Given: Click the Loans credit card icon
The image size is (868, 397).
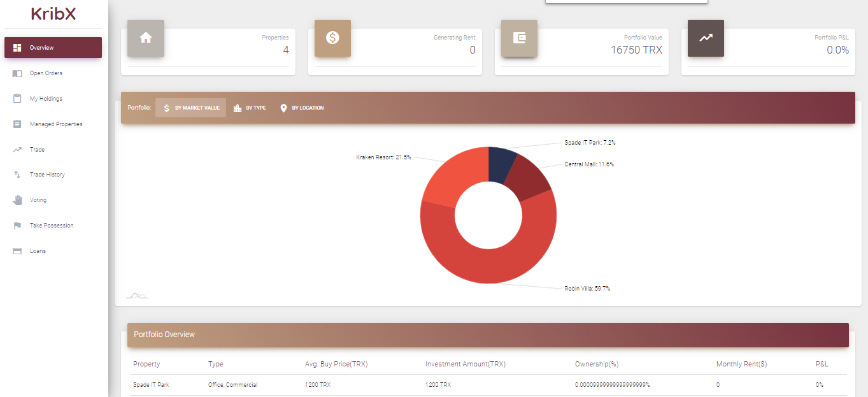Looking at the screenshot, I should [x=17, y=251].
